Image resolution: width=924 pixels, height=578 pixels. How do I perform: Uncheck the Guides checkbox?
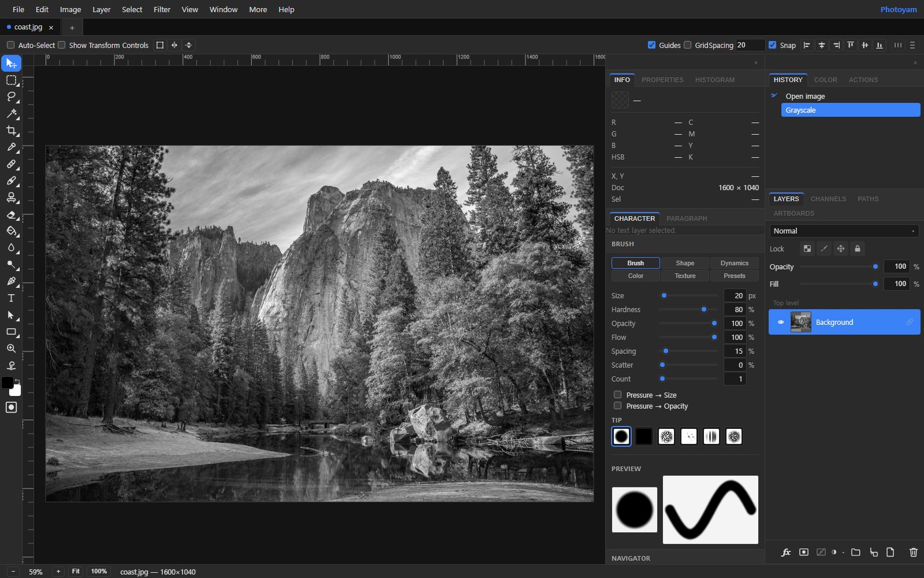651,45
